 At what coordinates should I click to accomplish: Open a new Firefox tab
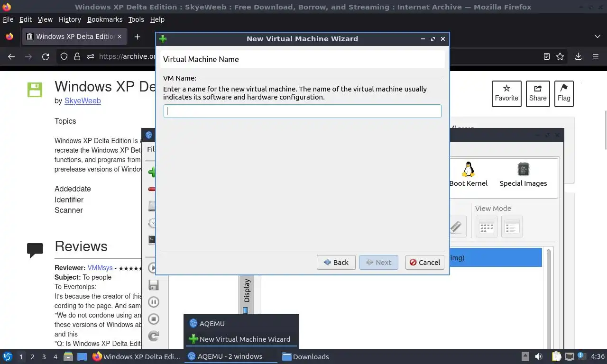[x=137, y=36]
